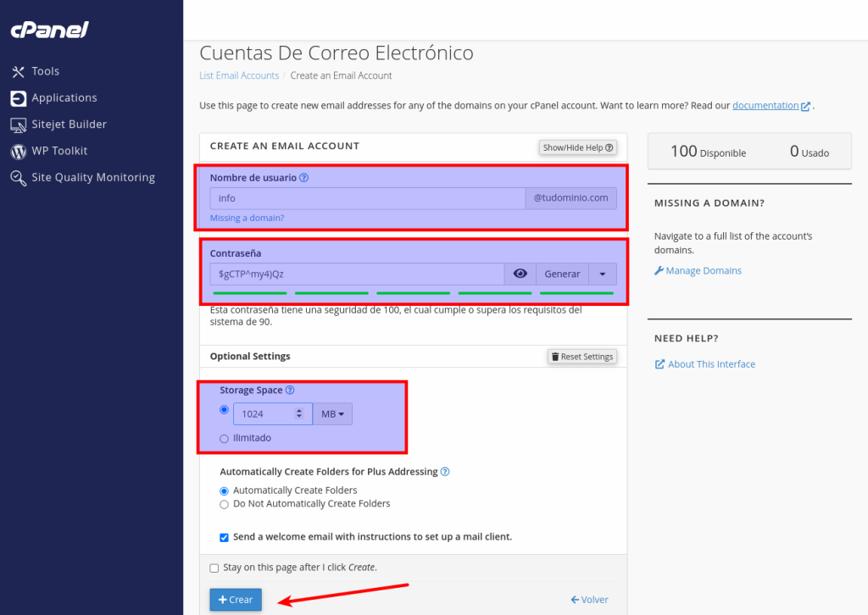Click the Site Quality Monitoring magnifier icon
The width and height of the screenshot is (868, 615).
click(18, 178)
